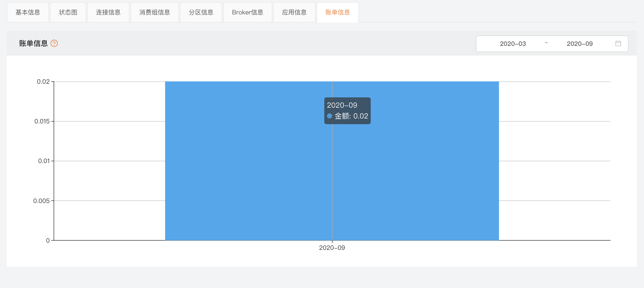
Task: Click the 账单信息 section heading
Action: point(34,43)
